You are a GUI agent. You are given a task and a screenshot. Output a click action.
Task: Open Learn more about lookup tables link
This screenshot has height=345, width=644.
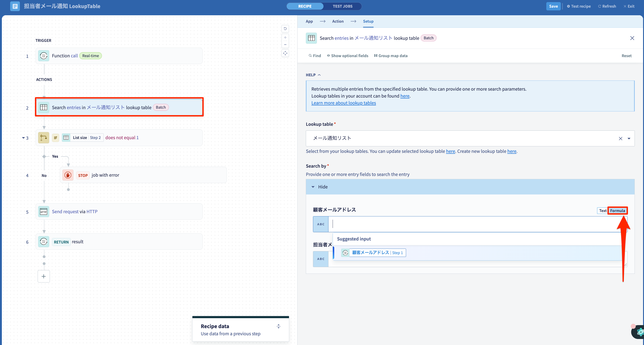coord(343,103)
